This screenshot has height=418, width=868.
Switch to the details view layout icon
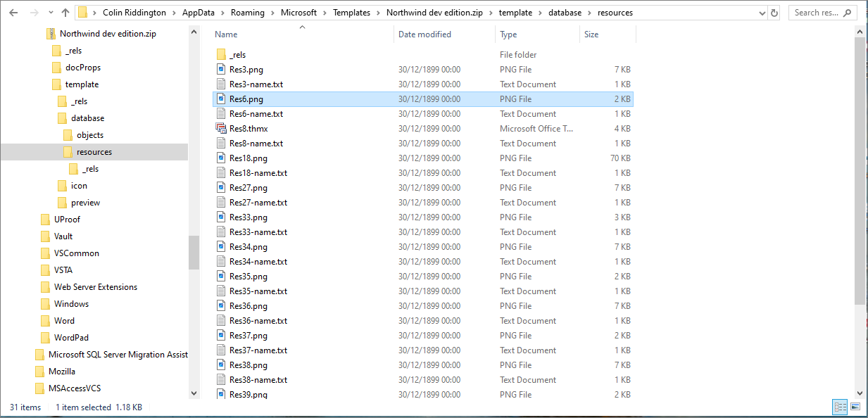[x=840, y=407]
